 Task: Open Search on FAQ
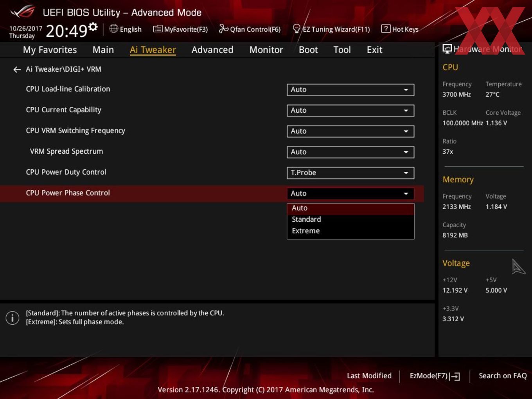[503, 376]
